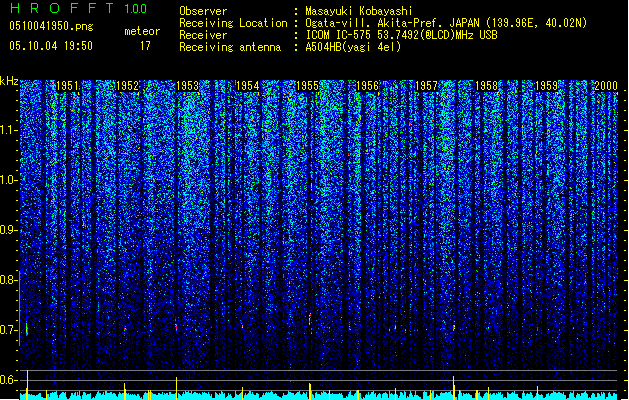Click the 0.7 kHz axis tick label
The height and width of the screenshot is (400, 629).
(8, 330)
